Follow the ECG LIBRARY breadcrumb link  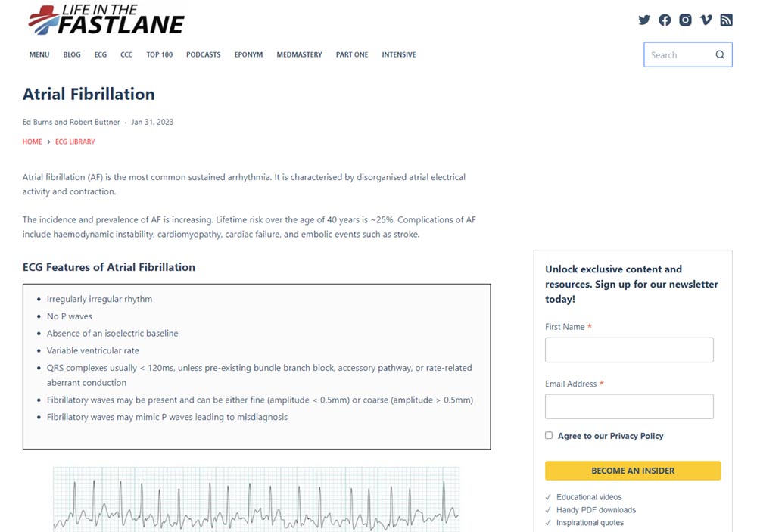[x=75, y=142]
